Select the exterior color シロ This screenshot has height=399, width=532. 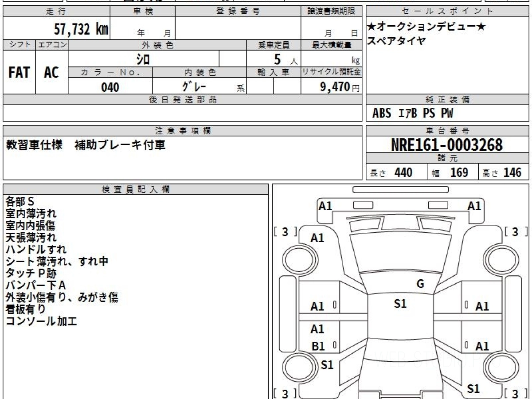click(x=143, y=59)
